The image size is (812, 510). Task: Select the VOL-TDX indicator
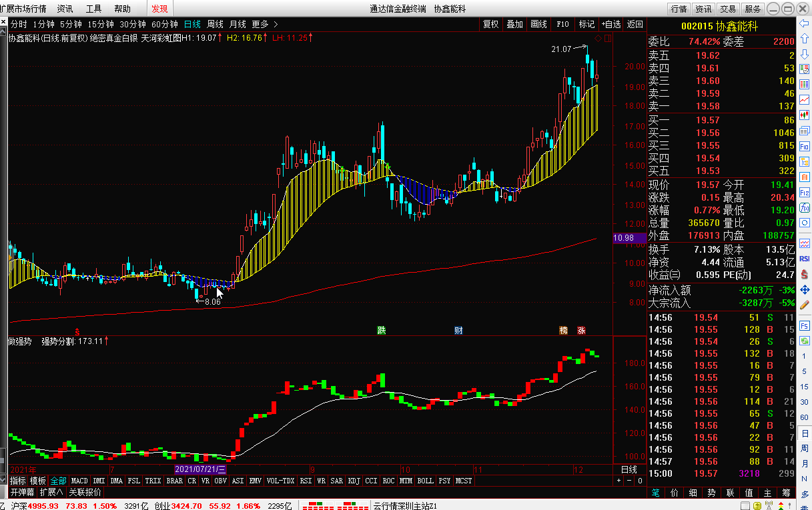pos(280,481)
